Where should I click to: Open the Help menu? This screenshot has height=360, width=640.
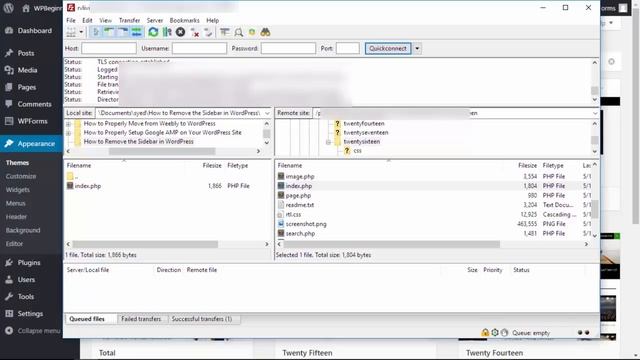pos(212,20)
